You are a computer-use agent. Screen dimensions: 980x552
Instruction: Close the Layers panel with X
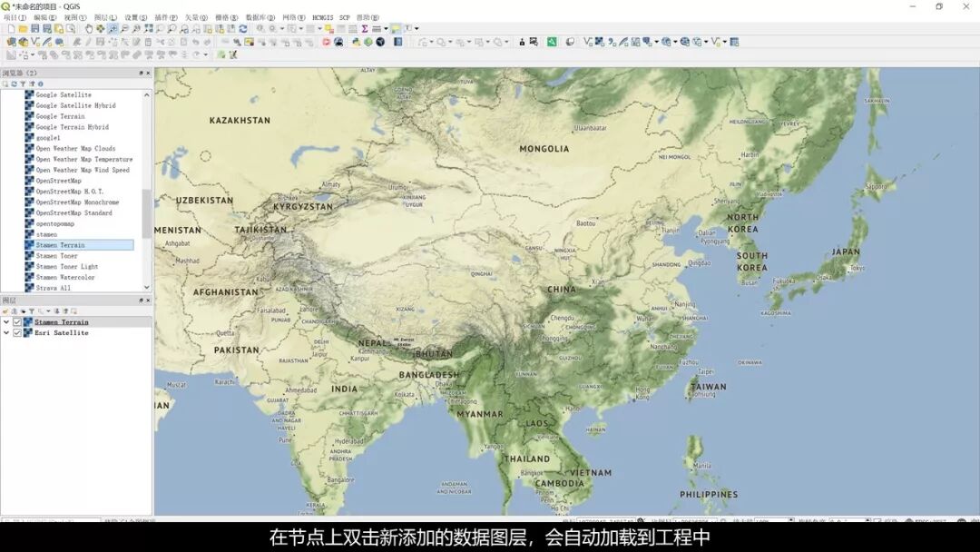(148, 301)
